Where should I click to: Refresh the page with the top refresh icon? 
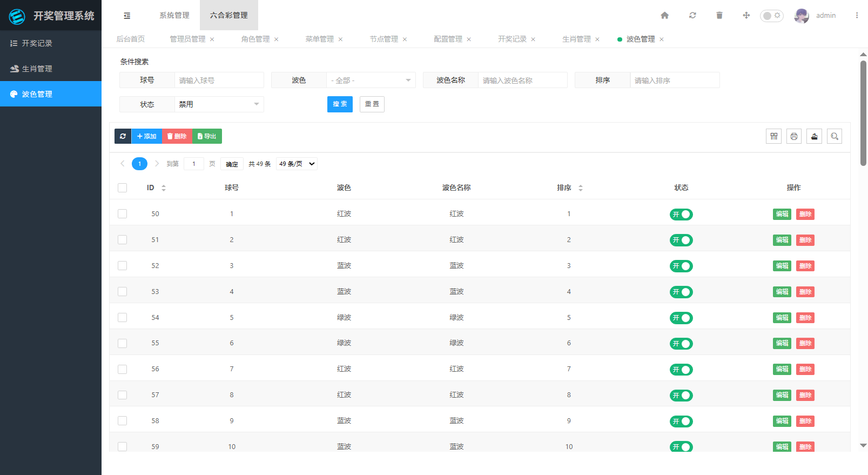click(x=692, y=15)
